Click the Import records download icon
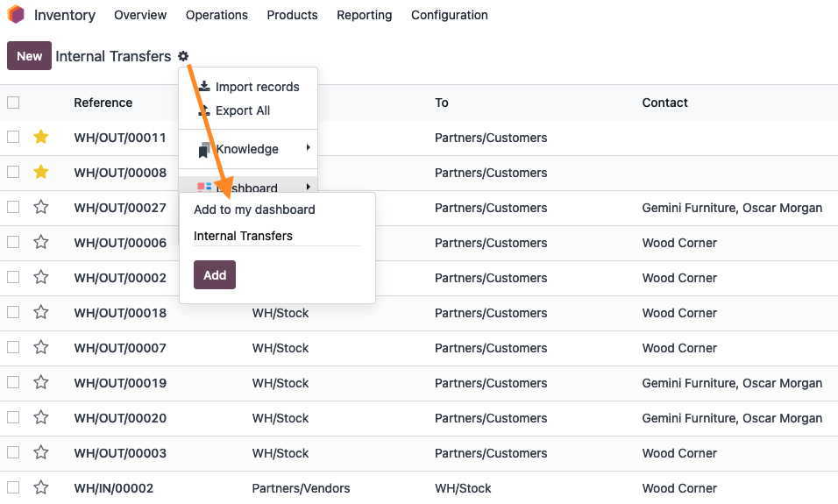 (x=204, y=87)
